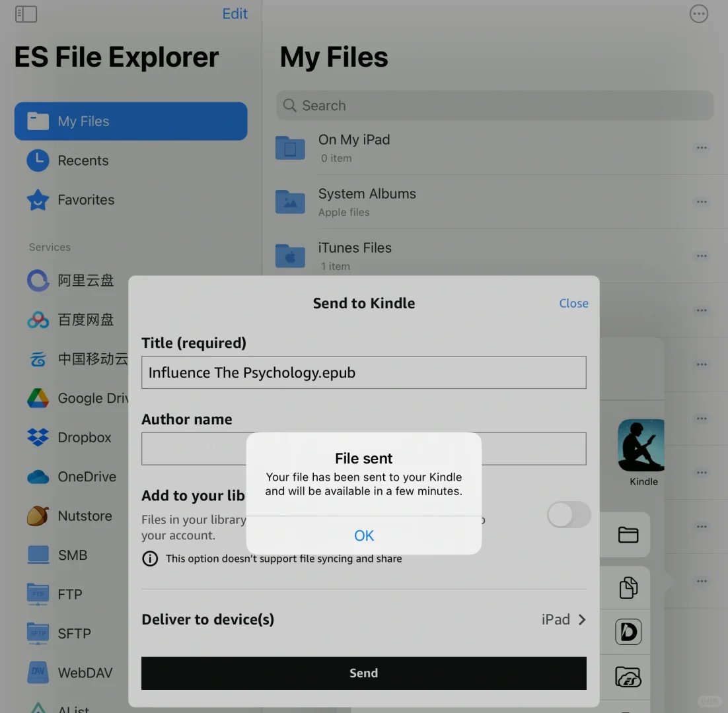
Task: Open the Nutstore service
Action: (69, 516)
